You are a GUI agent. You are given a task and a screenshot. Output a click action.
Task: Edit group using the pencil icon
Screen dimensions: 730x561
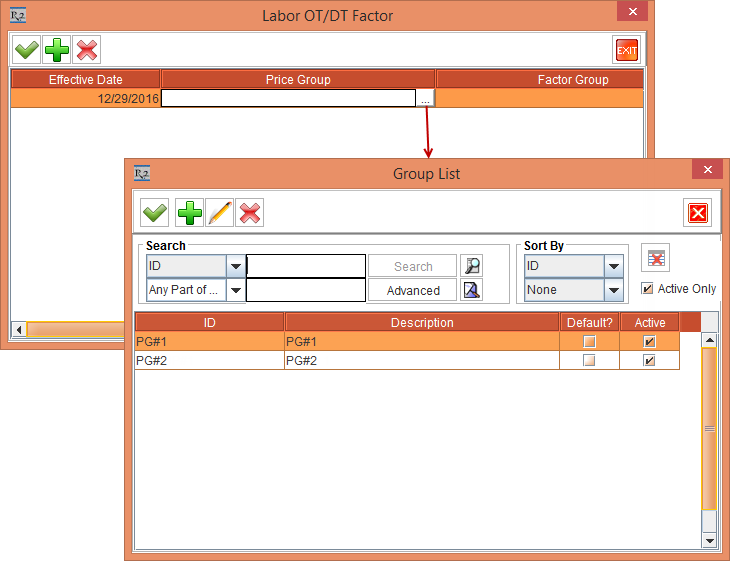[x=220, y=213]
